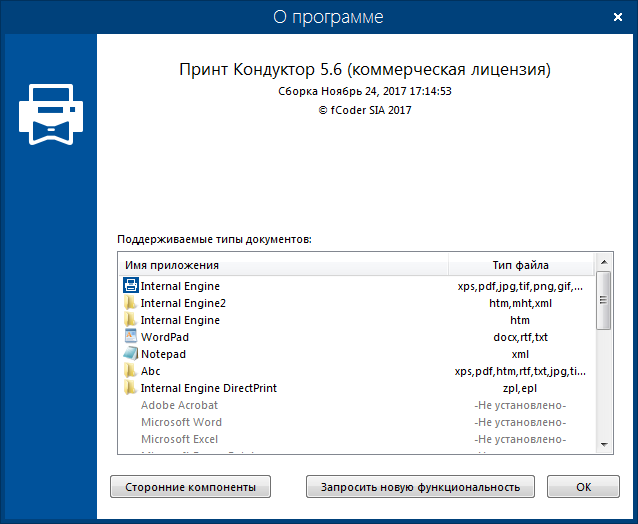Click the printer icon of the first Internal Engine row
Image resolution: width=638 pixels, height=524 pixels.
click(131, 286)
